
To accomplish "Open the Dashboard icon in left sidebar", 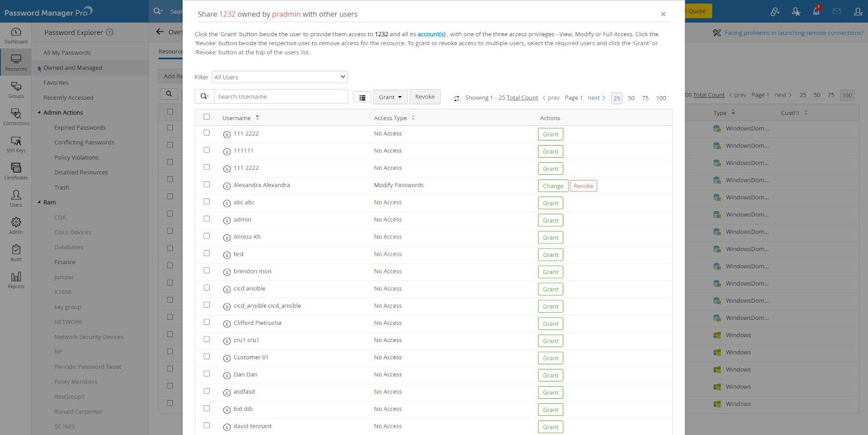I will click(x=16, y=35).
